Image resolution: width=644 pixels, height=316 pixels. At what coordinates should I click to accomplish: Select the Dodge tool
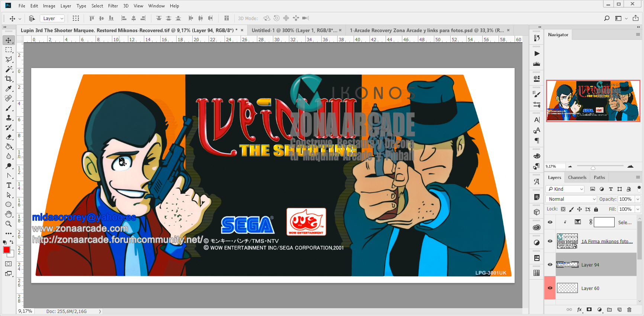(x=9, y=166)
